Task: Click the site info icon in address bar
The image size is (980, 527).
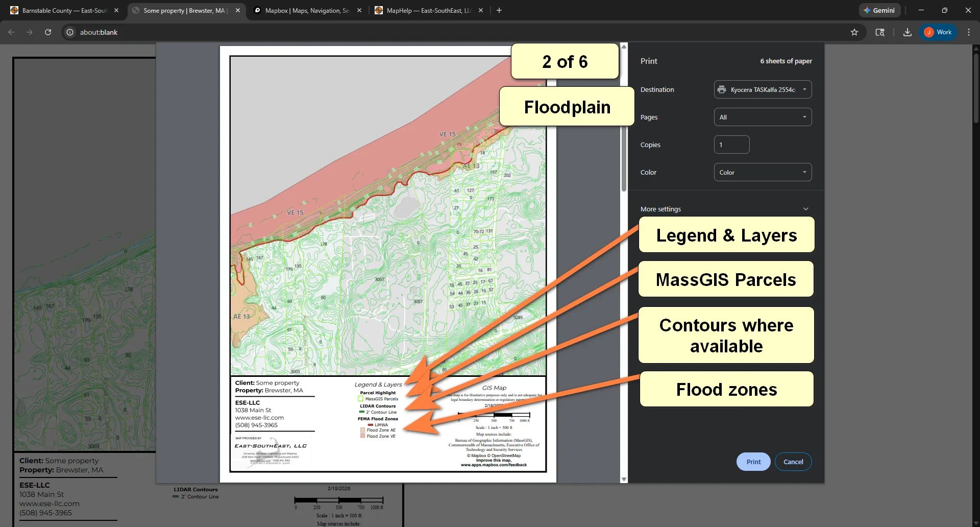Action: click(x=69, y=32)
